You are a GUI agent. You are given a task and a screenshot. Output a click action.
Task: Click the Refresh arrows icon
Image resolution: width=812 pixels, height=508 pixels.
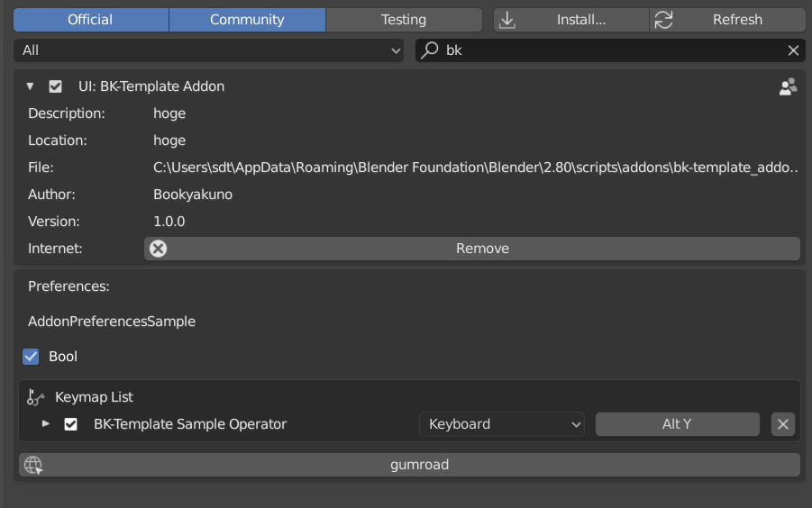(664, 20)
